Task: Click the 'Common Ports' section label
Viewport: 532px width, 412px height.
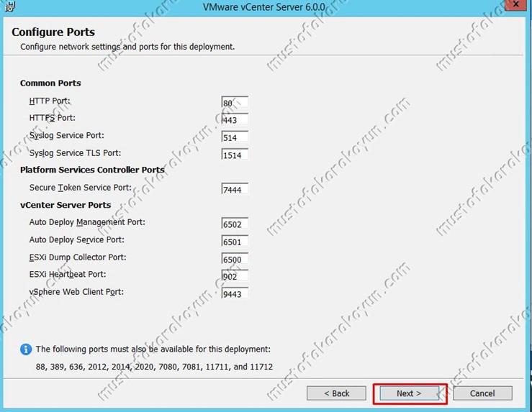Action: click(x=50, y=83)
